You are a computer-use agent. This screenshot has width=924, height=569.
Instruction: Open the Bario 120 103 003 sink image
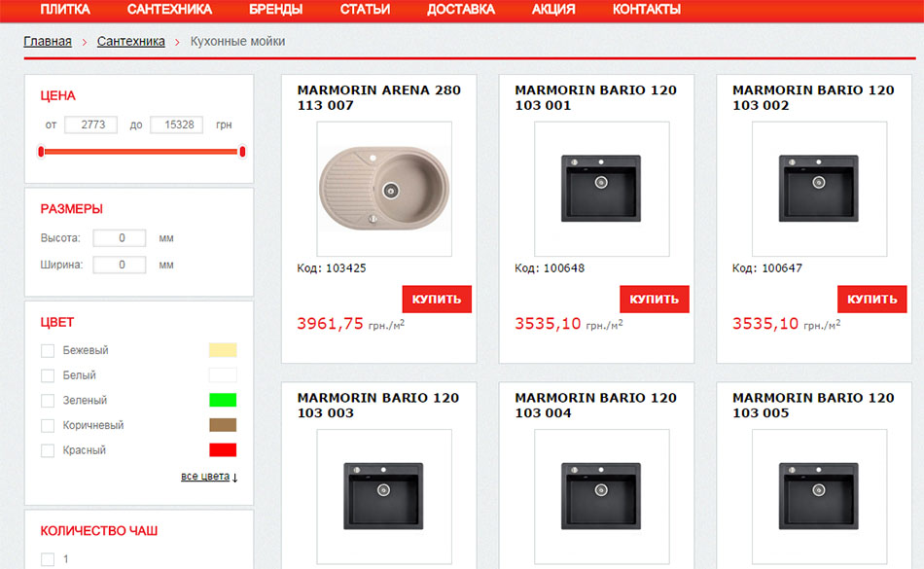[384, 497]
